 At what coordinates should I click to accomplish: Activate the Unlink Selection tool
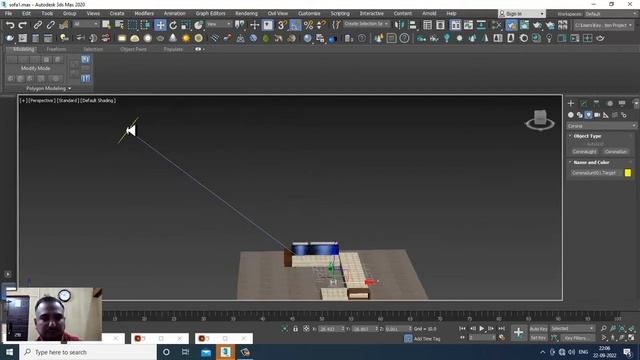pos(51,25)
